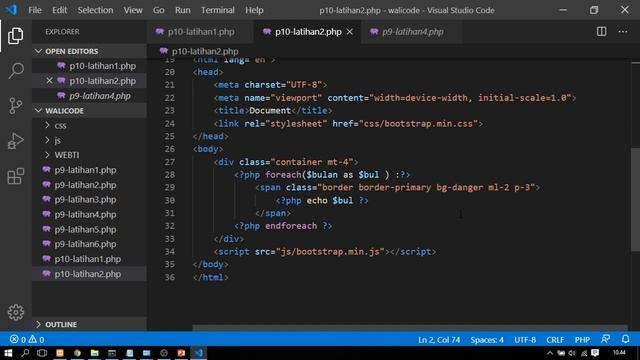This screenshot has height=360, width=640.
Task: Open notifications bell in status bar
Action: (625, 339)
